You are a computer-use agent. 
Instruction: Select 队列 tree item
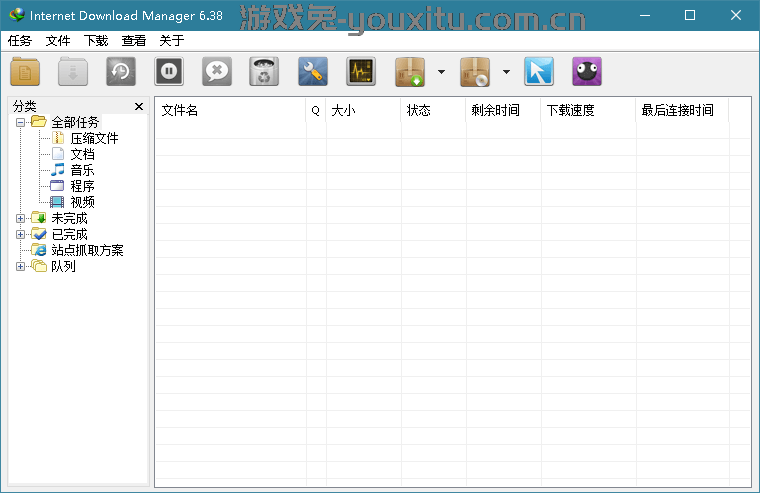click(x=63, y=266)
